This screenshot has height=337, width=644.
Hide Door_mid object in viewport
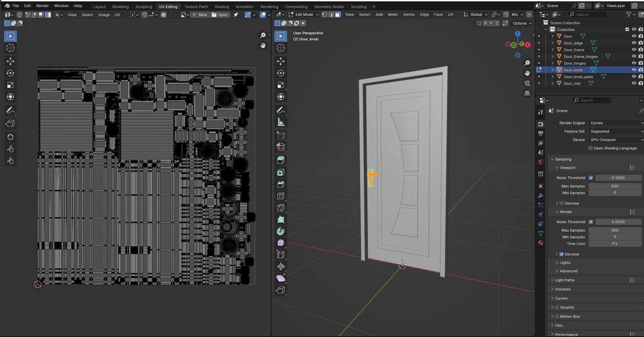point(634,83)
